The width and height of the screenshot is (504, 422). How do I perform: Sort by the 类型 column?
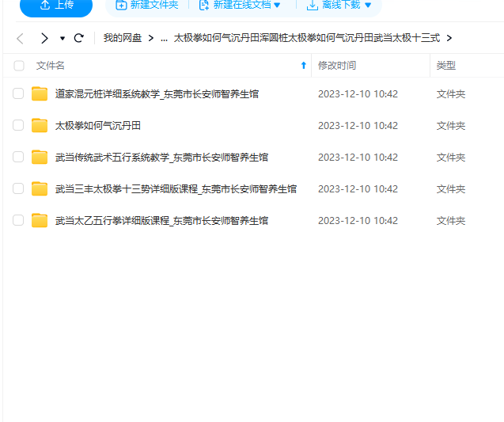[x=445, y=66]
